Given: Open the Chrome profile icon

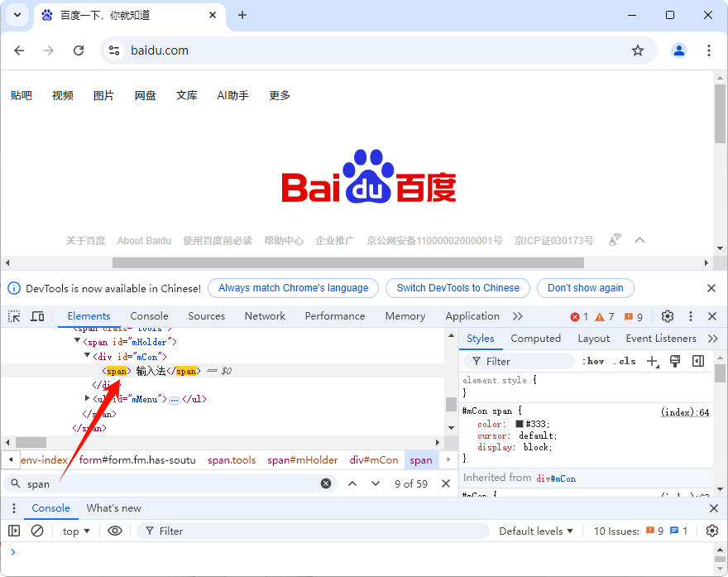Looking at the screenshot, I should (679, 50).
